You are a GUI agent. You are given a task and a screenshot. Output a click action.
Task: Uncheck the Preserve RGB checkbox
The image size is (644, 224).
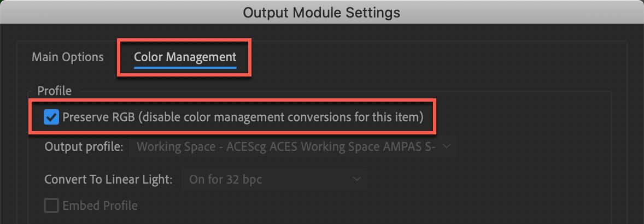click(51, 117)
